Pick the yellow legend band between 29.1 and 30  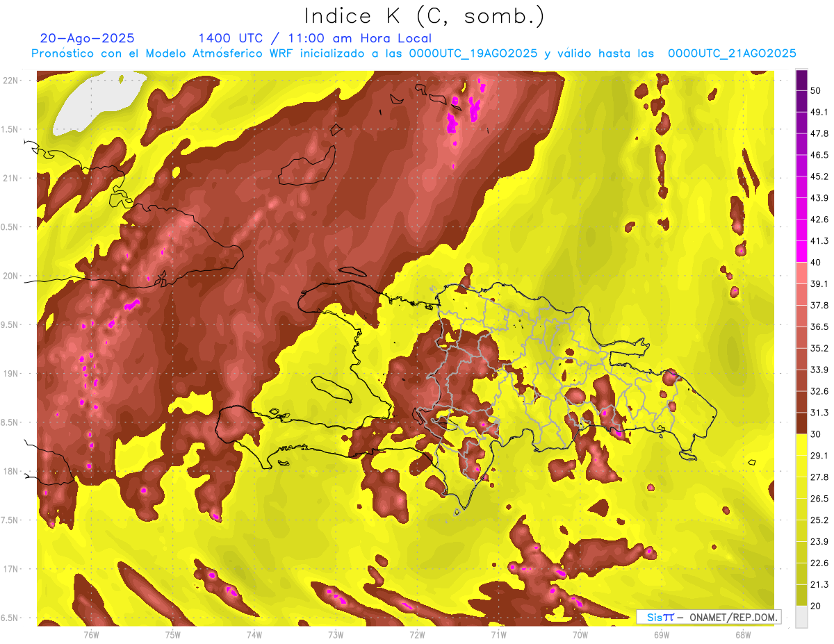pyautogui.click(x=801, y=445)
